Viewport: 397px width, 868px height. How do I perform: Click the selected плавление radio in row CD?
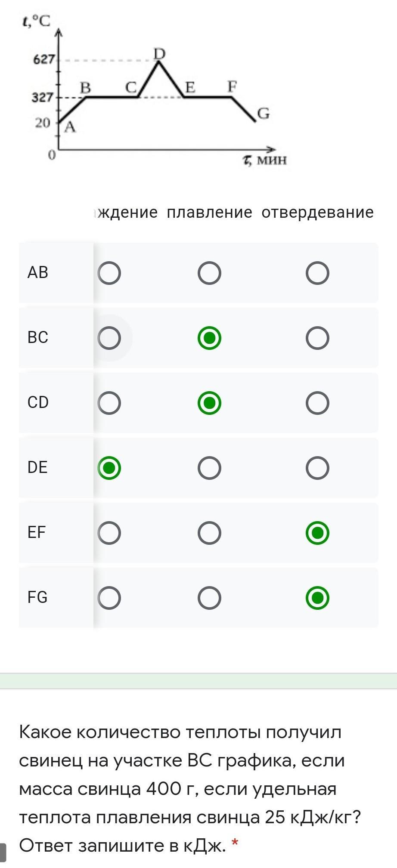[209, 403]
